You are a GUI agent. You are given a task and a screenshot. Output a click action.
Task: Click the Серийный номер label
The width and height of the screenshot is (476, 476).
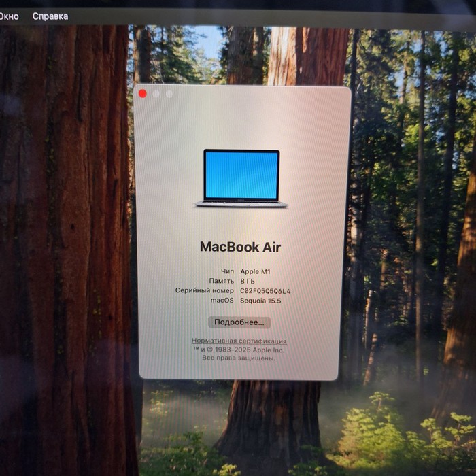click(x=205, y=290)
